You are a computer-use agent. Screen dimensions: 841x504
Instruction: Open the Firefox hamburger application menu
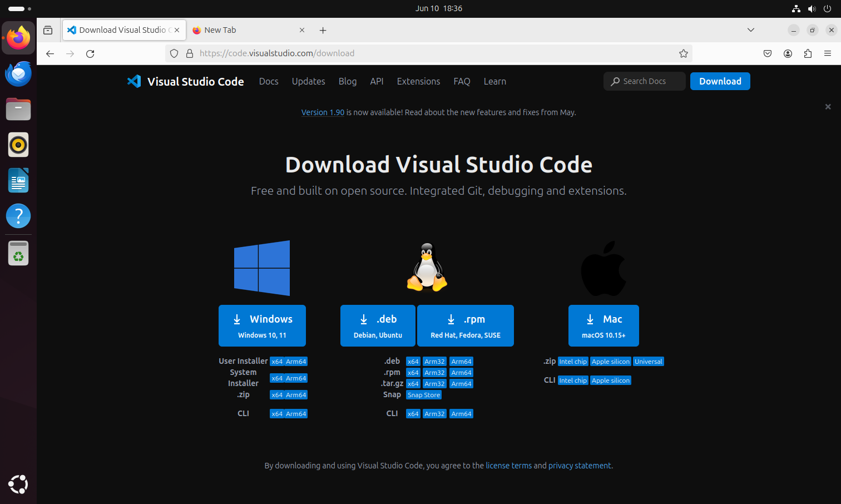pyautogui.click(x=828, y=53)
